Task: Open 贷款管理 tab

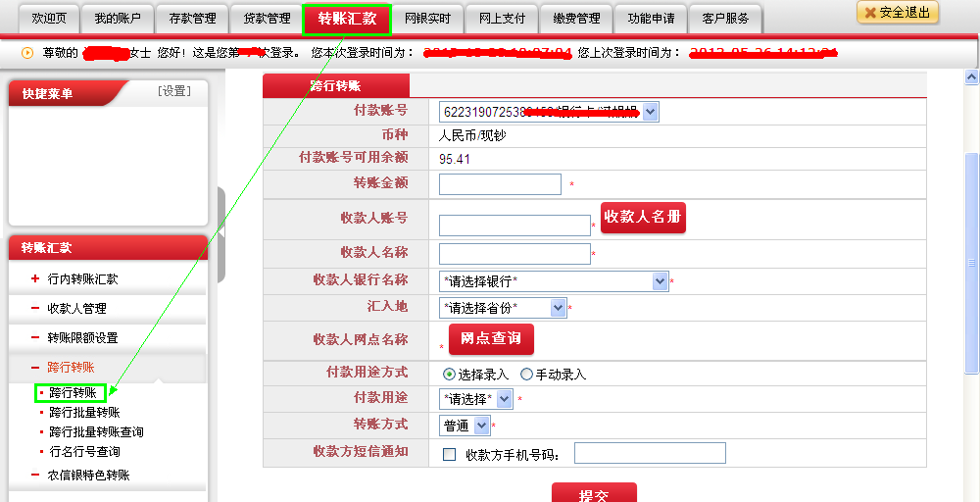Action: point(267,19)
